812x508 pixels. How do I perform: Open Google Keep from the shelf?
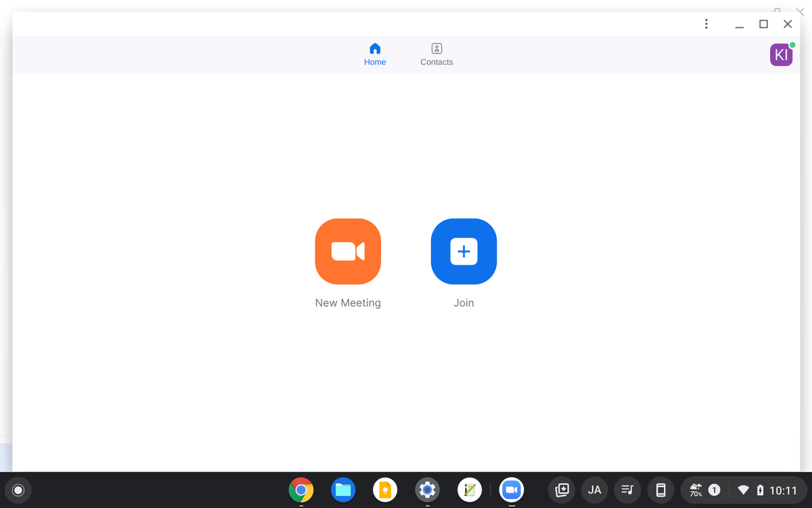385,490
